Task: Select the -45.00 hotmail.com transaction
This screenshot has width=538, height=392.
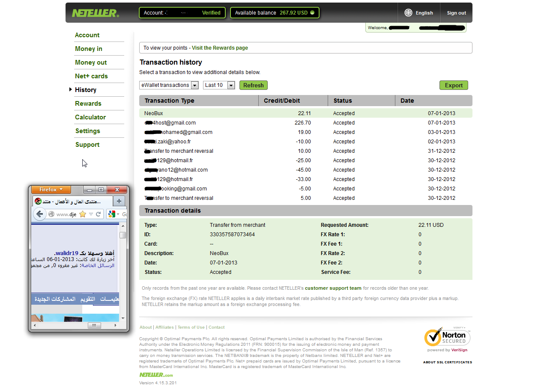Action: click(x=306, y=170)
